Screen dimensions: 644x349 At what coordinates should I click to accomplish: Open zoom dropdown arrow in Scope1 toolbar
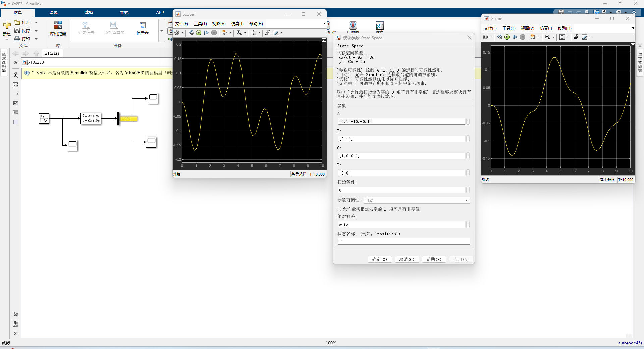pyautogui.click(x=245, y=33)
